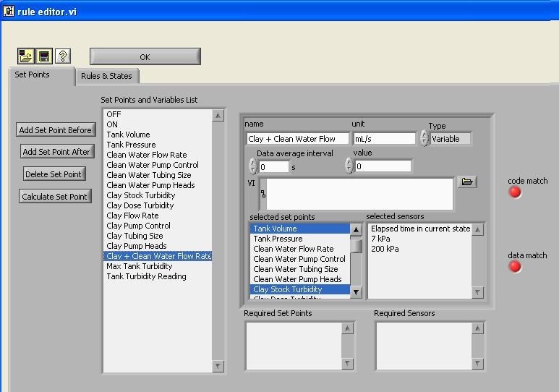Select Clean Water Pump Control in variables list

(158, 165)
